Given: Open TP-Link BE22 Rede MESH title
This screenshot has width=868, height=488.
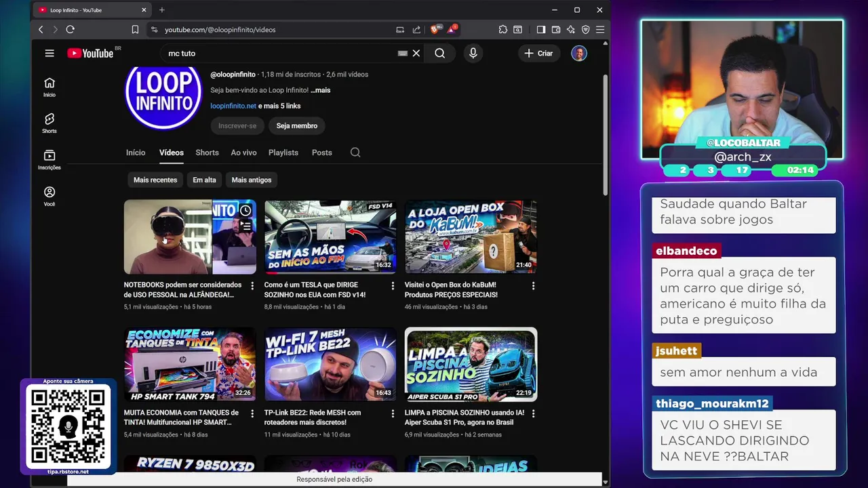Looking at the screenshot, I should tap(313, 417).
